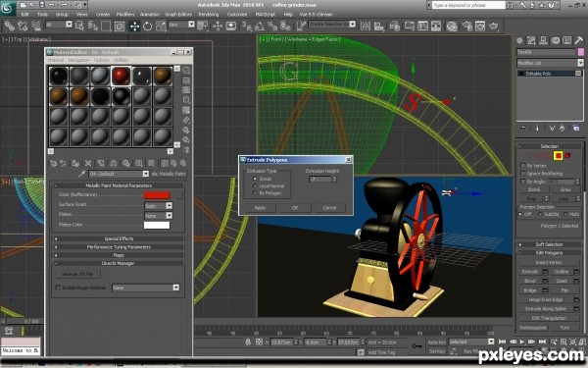Open the MAXScript menu
Viewport: 588px width, 368px height.
(x=266, y=15)
